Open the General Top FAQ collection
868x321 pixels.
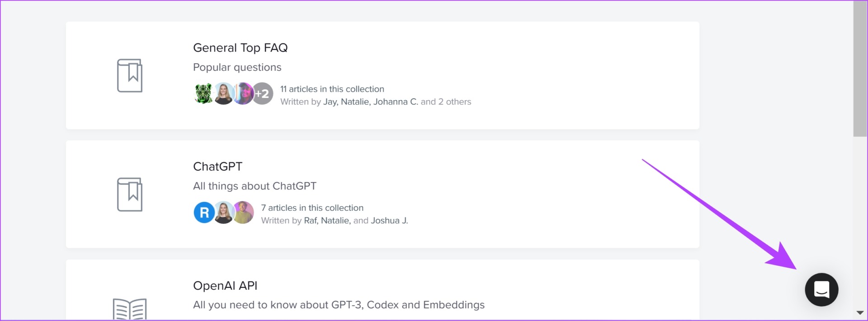point(240,47)
